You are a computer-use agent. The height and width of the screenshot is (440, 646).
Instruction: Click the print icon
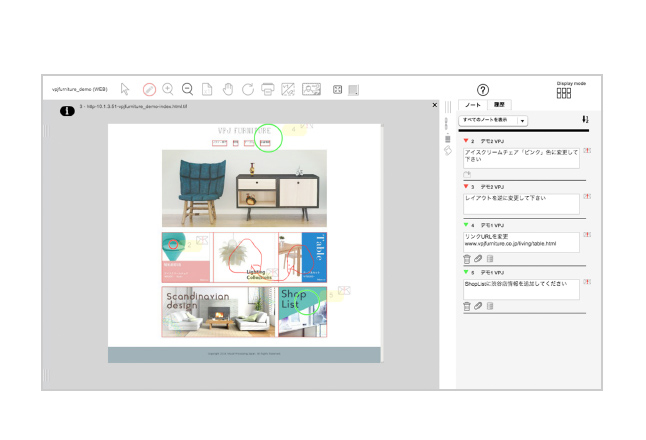tap(267, 89)
